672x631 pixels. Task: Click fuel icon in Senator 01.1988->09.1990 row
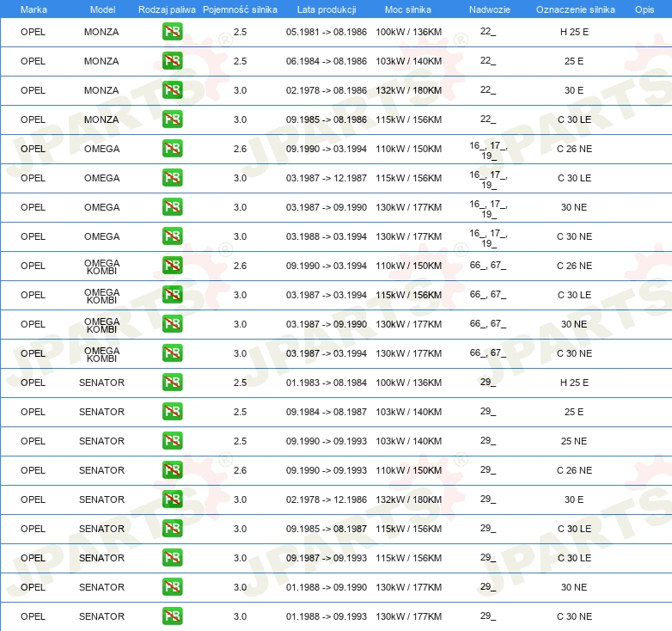click(x=172, y=587)
